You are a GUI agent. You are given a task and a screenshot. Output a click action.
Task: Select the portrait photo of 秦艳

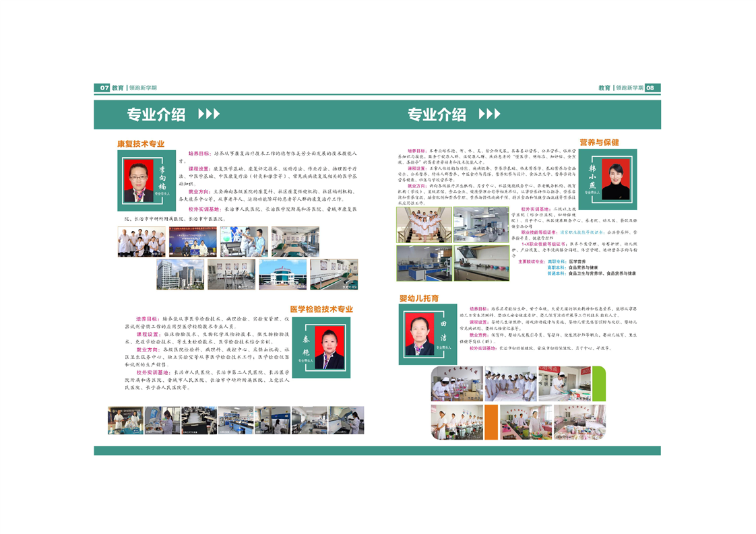329,347
